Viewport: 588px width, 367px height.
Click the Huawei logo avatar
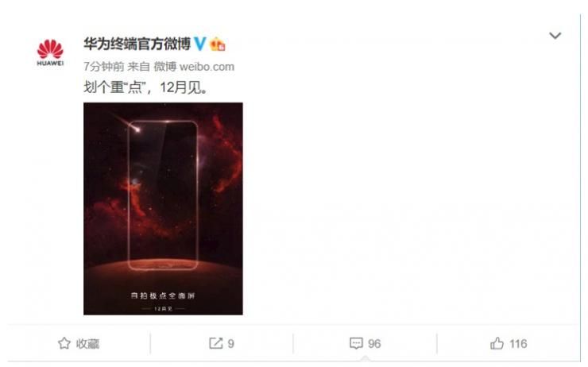[50, 52]
